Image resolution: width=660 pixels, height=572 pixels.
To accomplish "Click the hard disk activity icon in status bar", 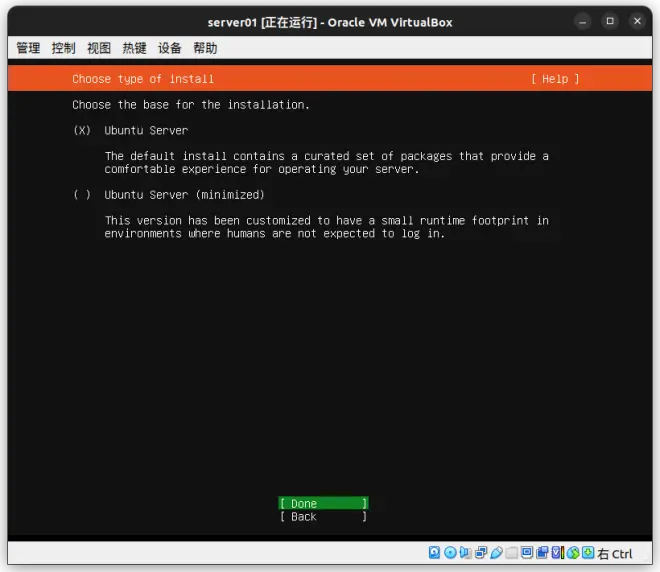I will [434, 553].
